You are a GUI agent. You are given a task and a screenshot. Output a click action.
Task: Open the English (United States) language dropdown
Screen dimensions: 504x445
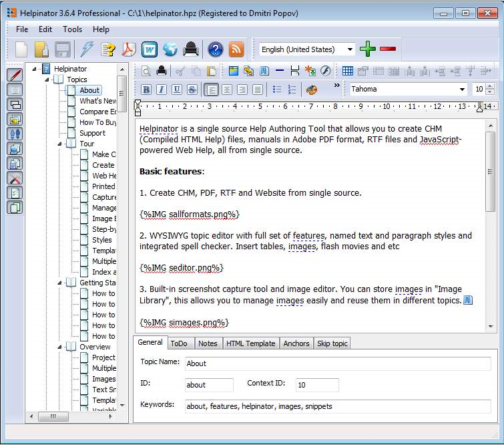[x=350, y=49]
